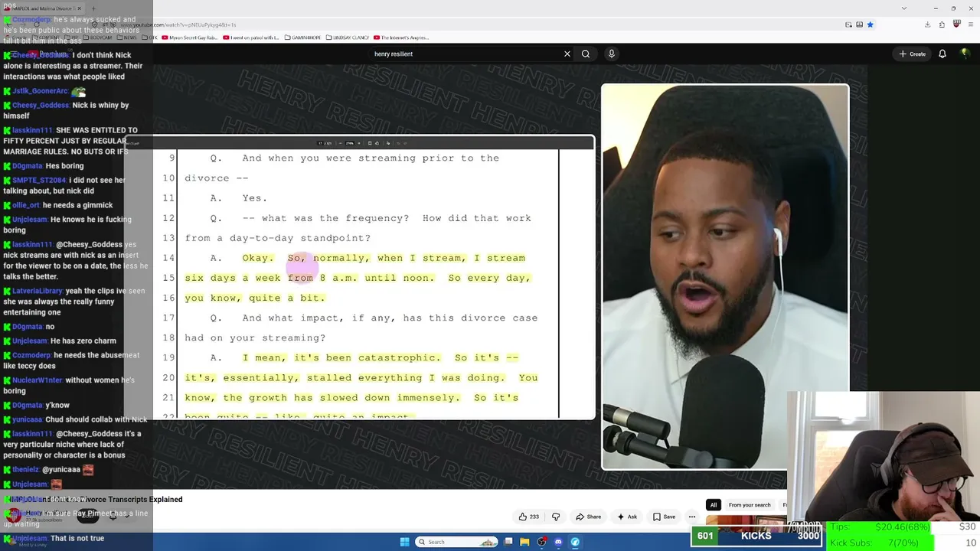Open the browser downloads icon
The image size is (980, 551).
927,24
